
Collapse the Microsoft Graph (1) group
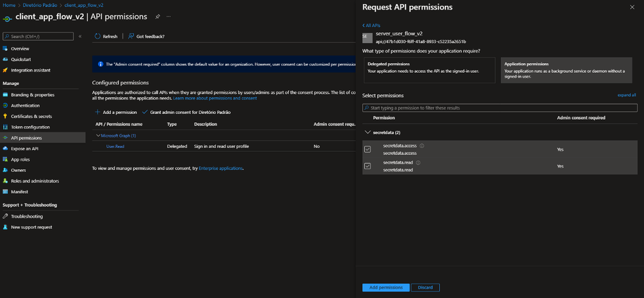[x=98, y=136]
